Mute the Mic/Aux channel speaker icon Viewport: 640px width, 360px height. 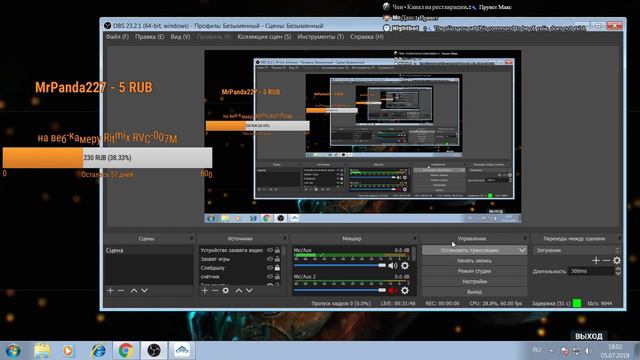[393, 266]
